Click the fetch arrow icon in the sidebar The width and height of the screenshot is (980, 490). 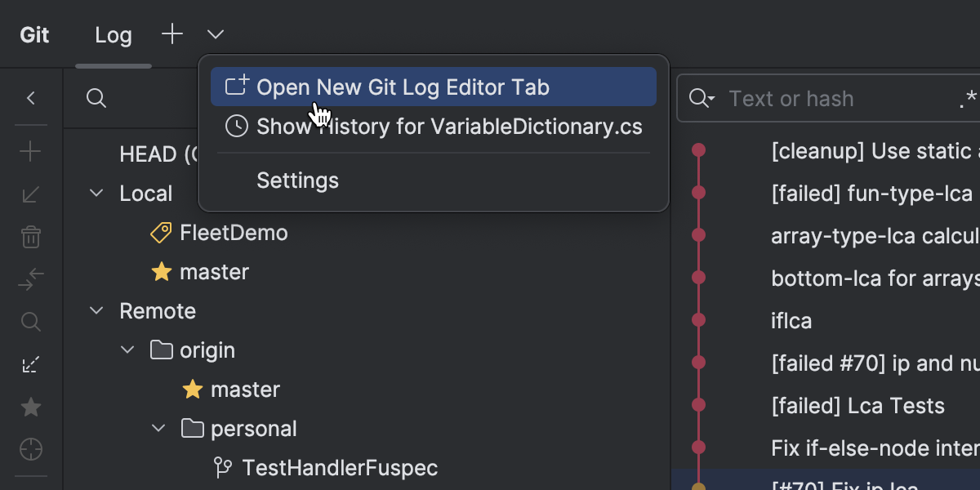point(31,365)
